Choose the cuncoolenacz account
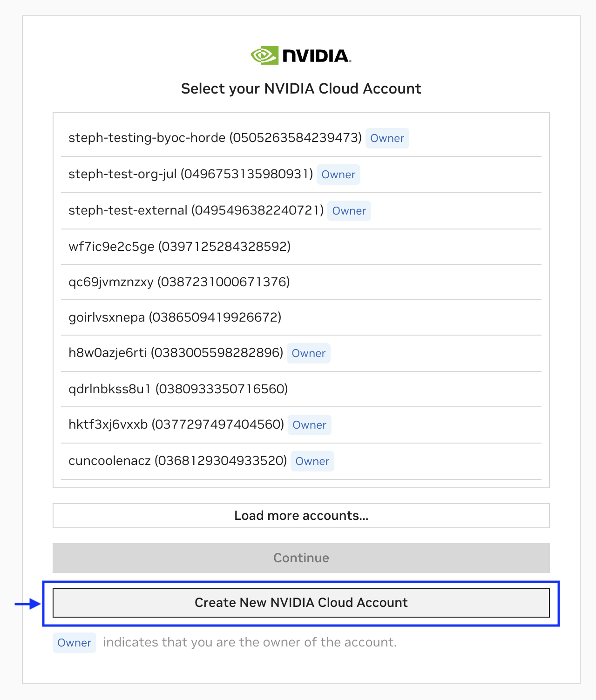This screenshot has height=700, width=596. coord(177,461)
